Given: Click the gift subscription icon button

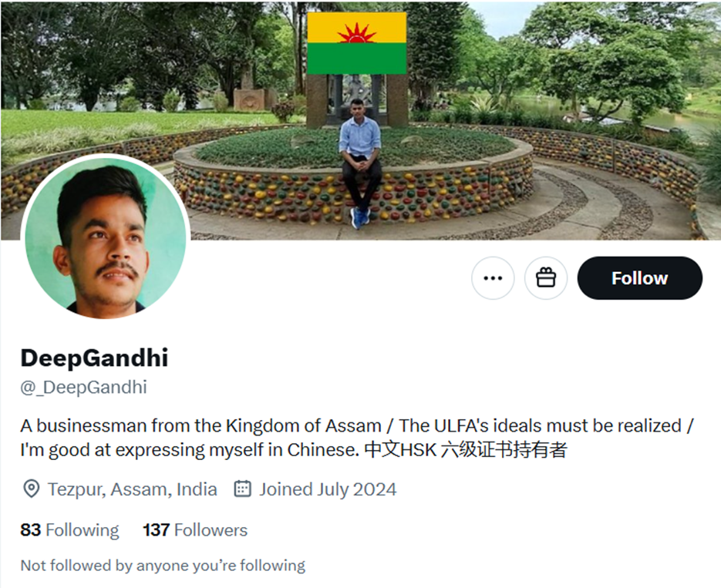Looking at the screenshot, I should 546,278.
